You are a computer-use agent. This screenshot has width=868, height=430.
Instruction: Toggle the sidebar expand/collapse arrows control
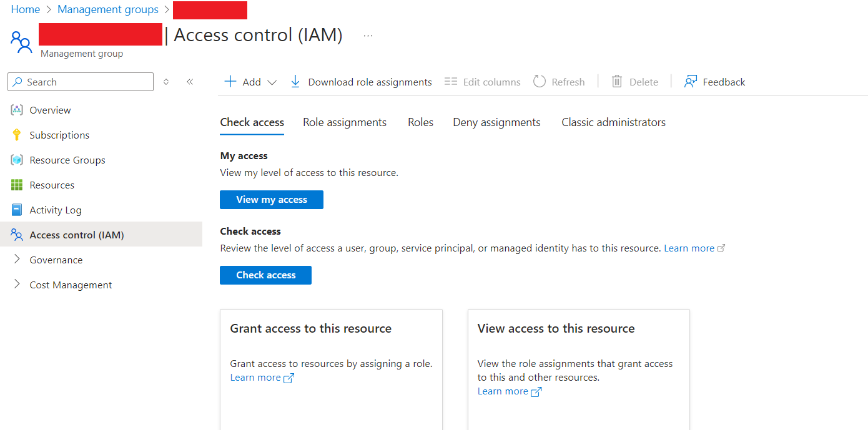[166, 82]
